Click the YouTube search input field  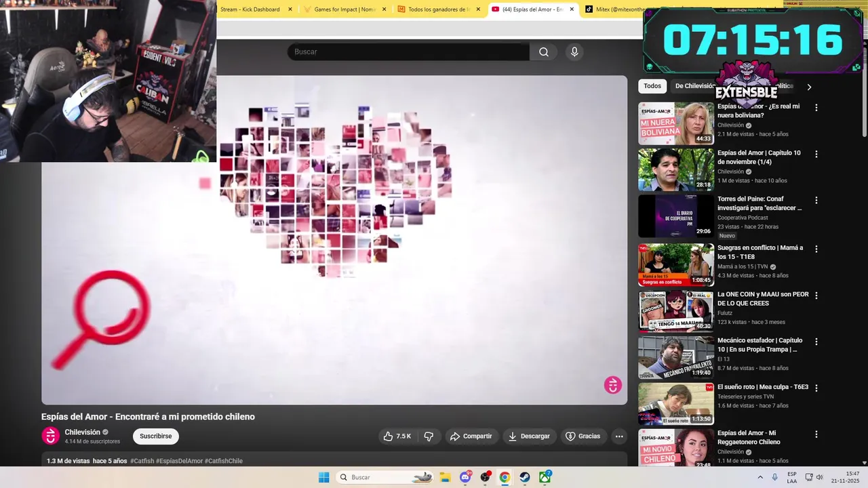(408, 52)
